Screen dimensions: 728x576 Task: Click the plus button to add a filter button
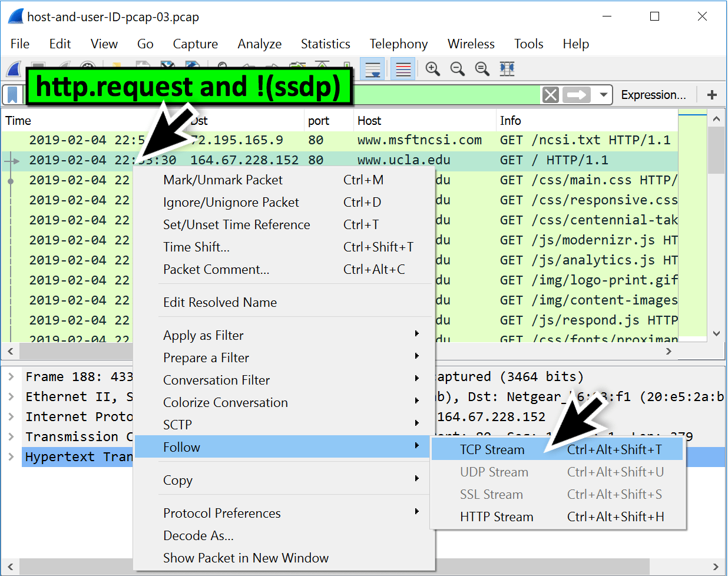coord(712,94)
